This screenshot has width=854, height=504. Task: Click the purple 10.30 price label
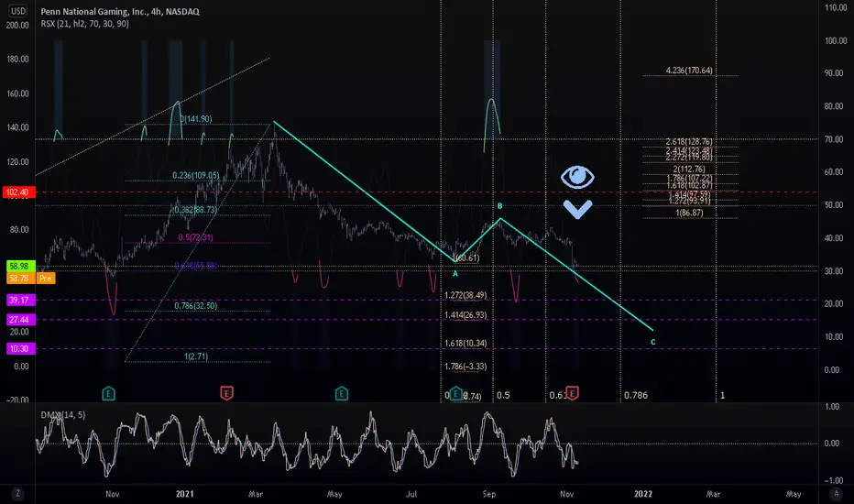[19, 349]
